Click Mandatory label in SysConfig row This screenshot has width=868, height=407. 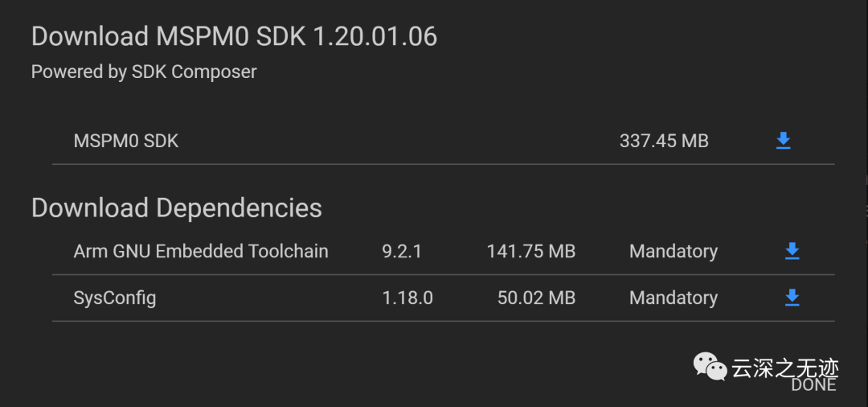click(674, 298)
